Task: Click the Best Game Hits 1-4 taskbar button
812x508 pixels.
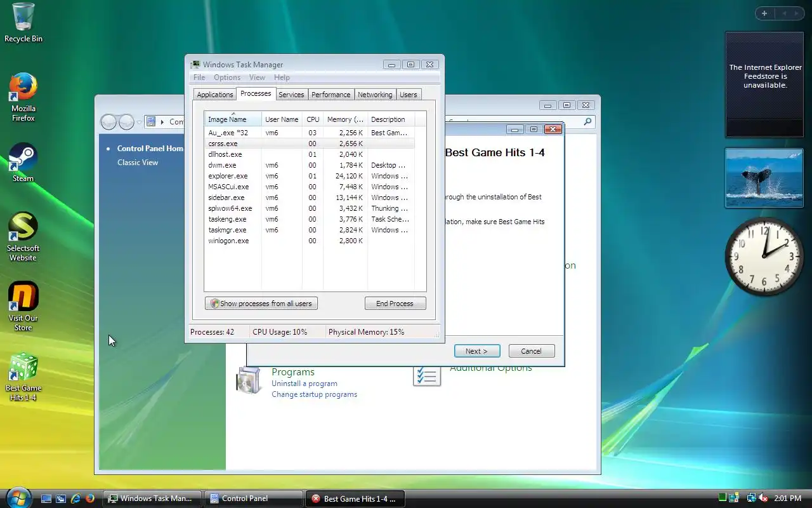Action: coord(355,498)
